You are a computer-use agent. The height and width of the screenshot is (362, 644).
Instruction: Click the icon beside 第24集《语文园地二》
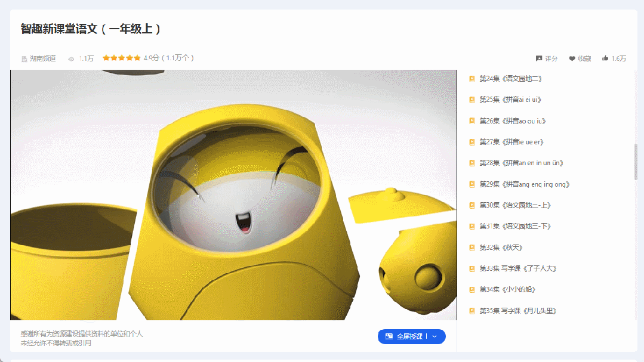pyautogui.click(x=472, y=79)
